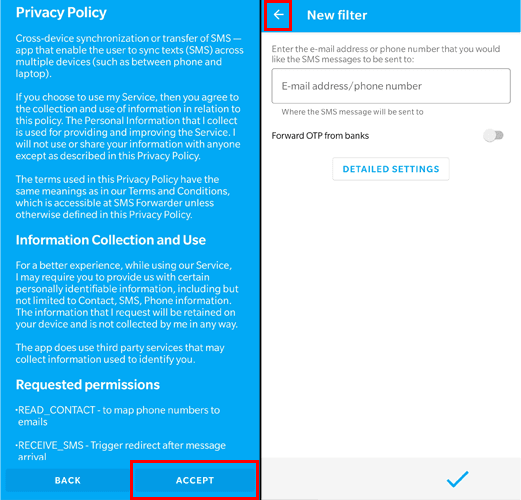
Task: Click the Forward OTP from banks label
Action: tap(320, 136)
